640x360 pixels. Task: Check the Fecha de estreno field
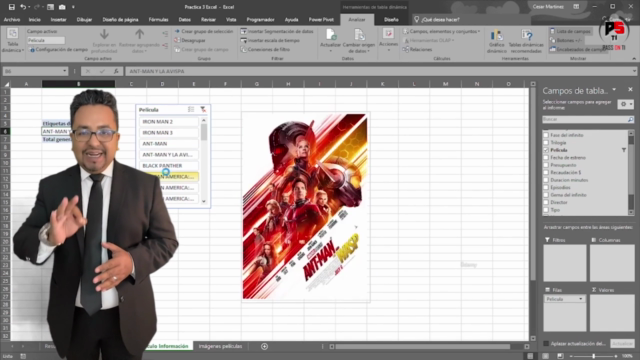click(546, 158)
